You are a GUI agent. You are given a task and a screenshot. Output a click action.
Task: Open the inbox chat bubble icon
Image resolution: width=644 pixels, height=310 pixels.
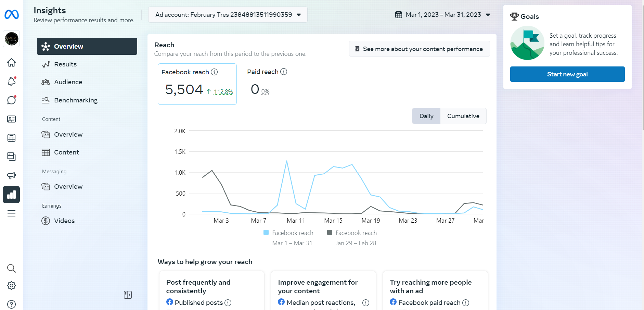(12, 100)
